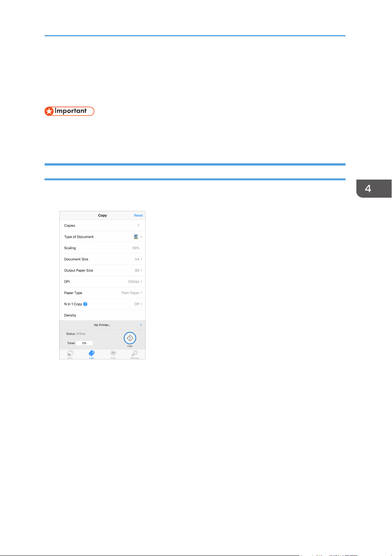Click the Copies value 1
Screen dimensions: 392x556
tap(138, 226)
